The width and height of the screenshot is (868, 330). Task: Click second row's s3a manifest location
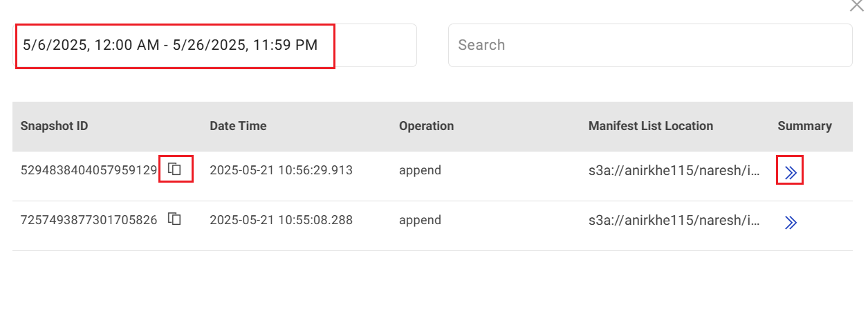tap(674, 221)
